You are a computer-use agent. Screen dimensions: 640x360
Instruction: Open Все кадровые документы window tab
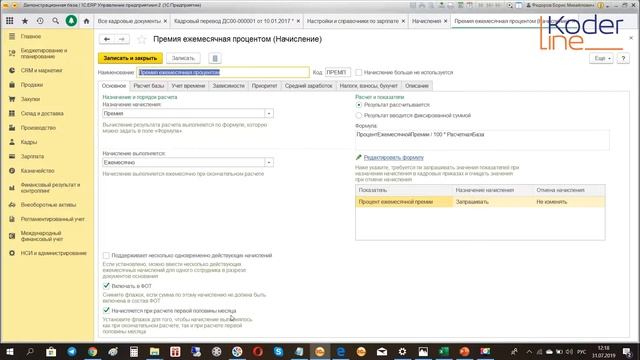point(129,21)
